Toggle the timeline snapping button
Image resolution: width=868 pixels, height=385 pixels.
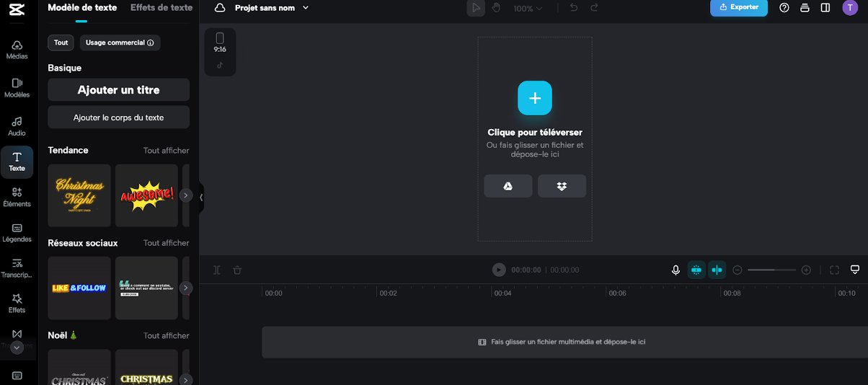[696, 270]
